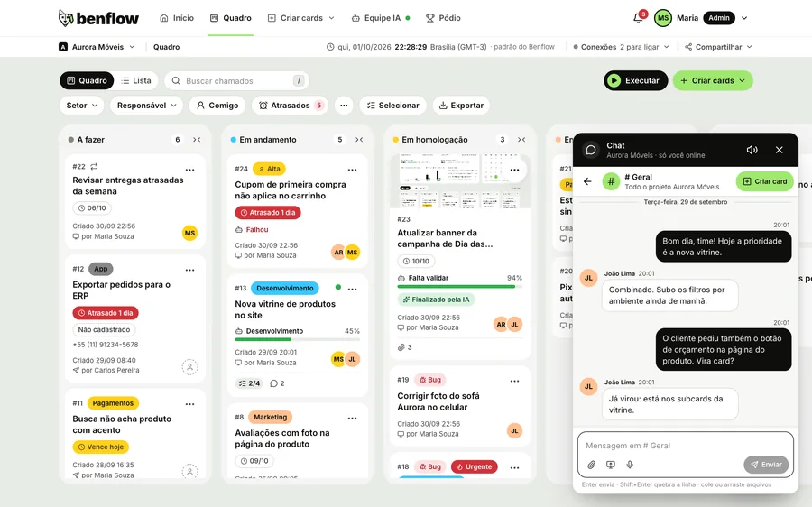Open card #13 three-dot menu

pyautogui.click(x=352, y=289)
